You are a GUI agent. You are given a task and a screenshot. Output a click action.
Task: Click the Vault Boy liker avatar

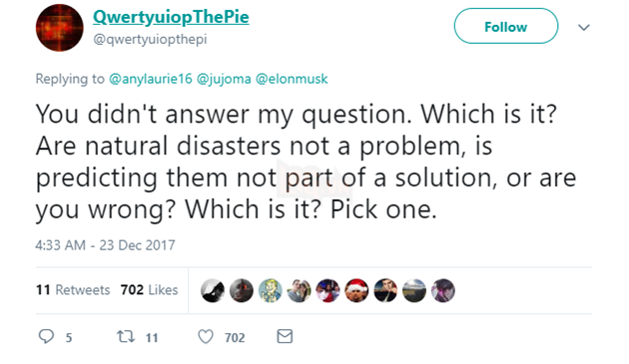tap(270, 290)
